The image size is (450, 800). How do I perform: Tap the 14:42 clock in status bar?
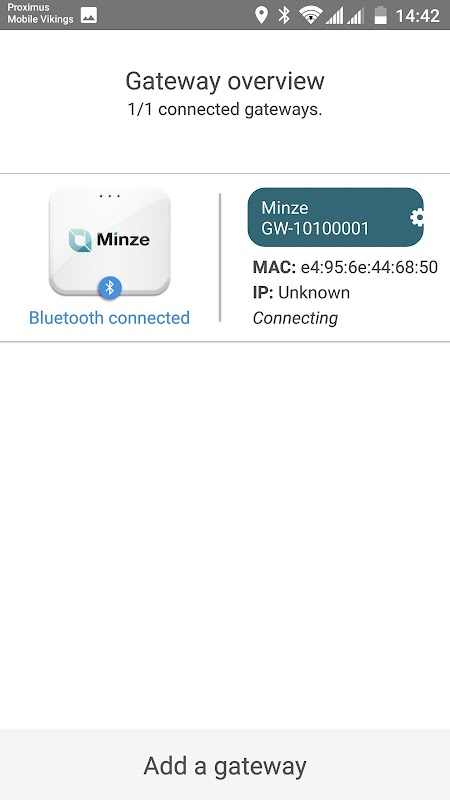(418, 16)
